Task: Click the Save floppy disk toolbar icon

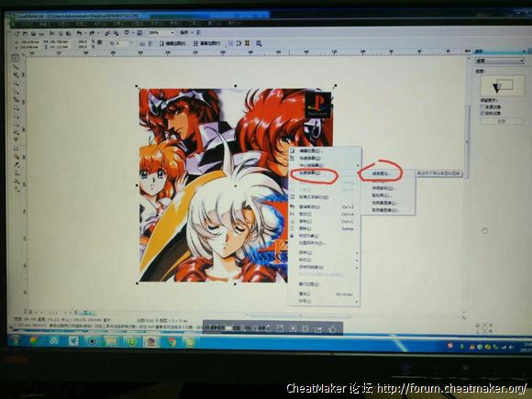Action: coord(33,34)
